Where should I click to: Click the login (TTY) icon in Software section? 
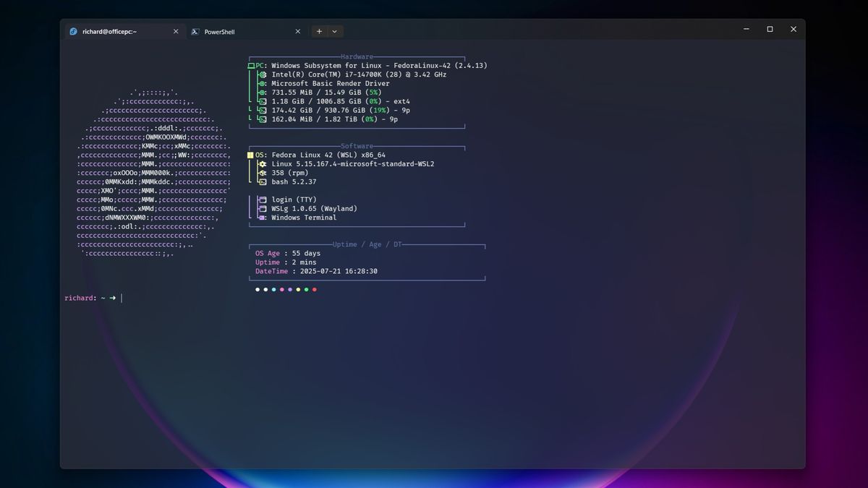tap(262, 199)
